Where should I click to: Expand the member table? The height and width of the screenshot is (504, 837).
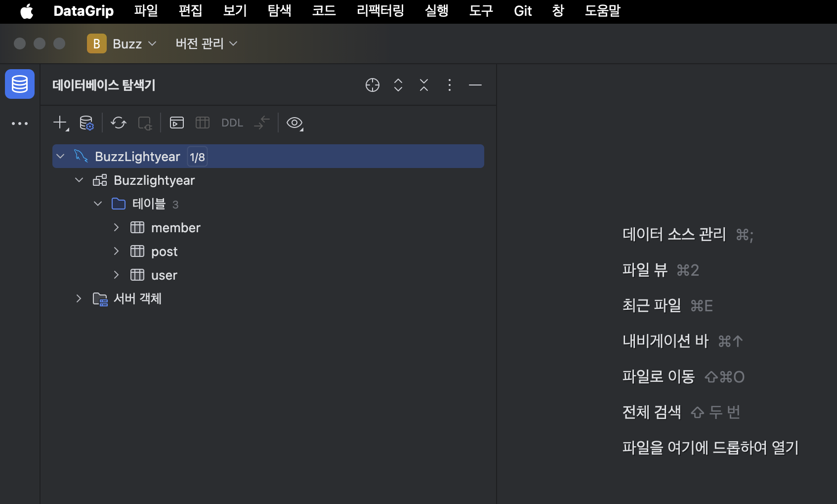click(117, 227)
